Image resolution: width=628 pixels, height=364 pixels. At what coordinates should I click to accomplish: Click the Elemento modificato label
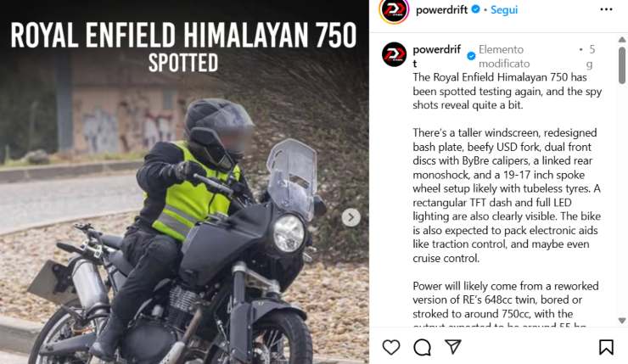[x=504, y=57]
